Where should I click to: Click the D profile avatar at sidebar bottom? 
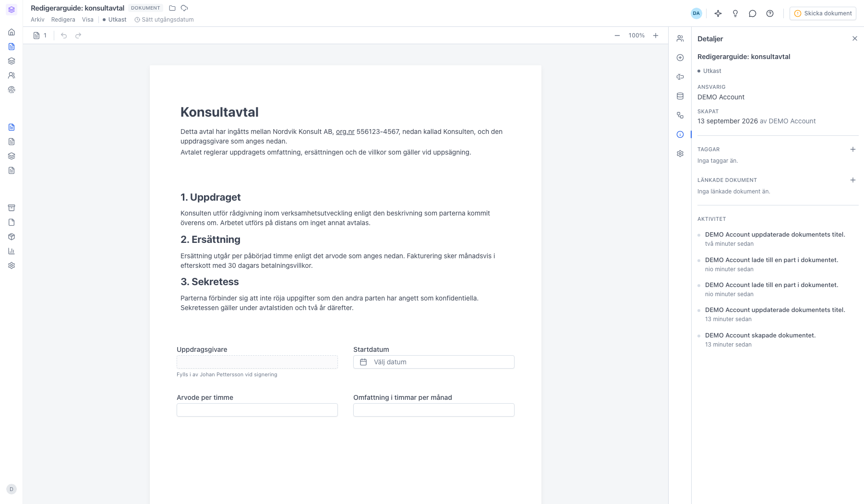click(12, 489)
